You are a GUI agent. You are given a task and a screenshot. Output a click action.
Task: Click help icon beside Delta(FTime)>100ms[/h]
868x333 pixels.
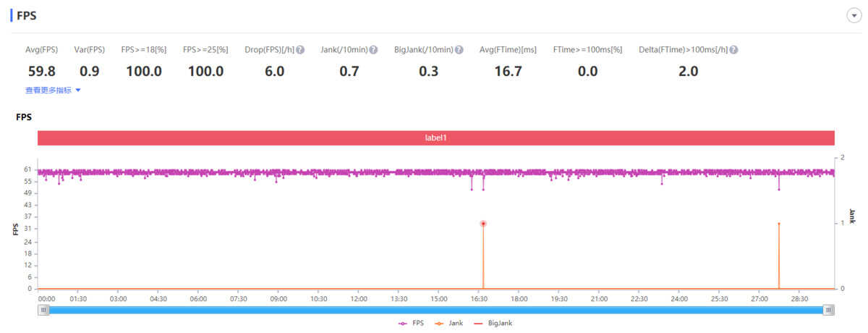733,50
